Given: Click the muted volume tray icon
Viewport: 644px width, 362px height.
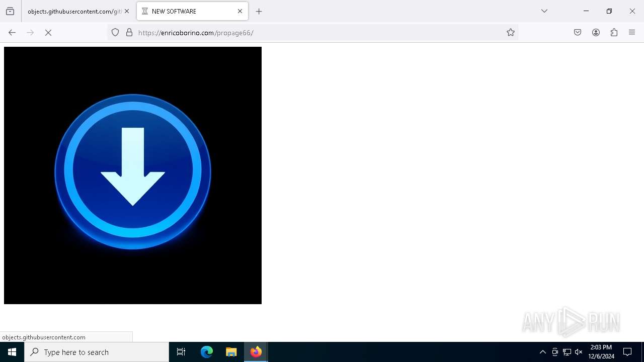Looking at the screenshot, I should pyautogui.click(x=579, y=352).
